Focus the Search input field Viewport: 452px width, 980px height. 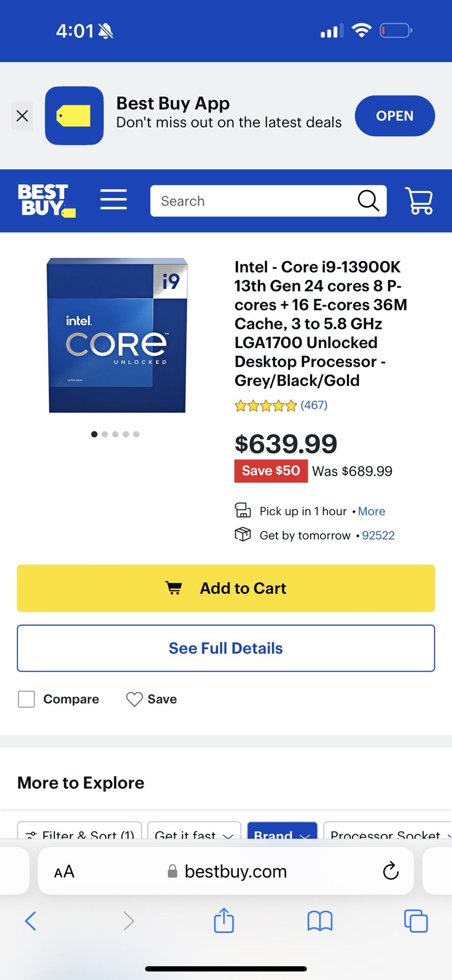[255, 201]
